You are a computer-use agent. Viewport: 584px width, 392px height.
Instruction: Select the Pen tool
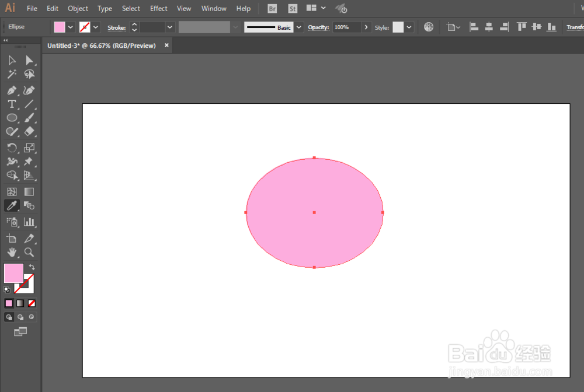coord(12,90)
